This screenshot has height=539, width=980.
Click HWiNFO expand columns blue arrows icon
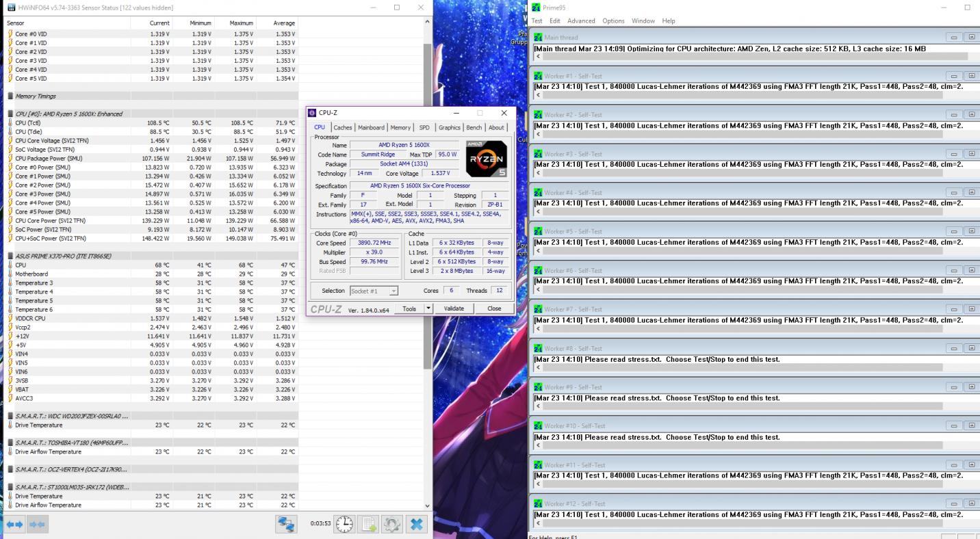(x=14, y=524)
